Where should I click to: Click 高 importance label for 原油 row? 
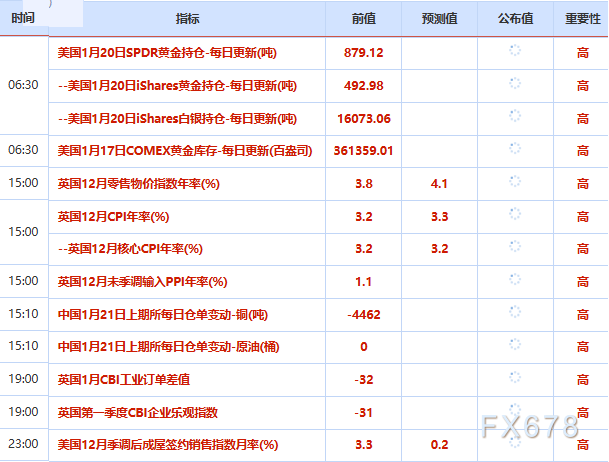(583, 346)
